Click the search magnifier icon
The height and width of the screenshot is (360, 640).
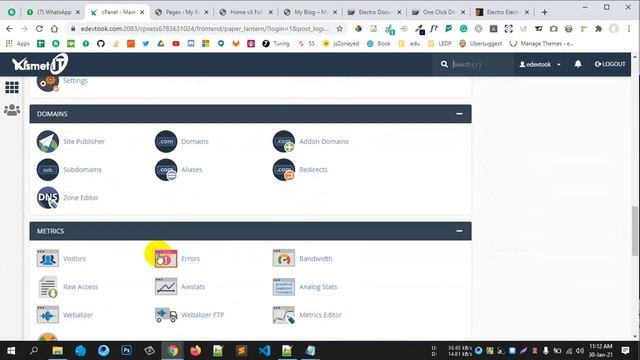point(444,64)
